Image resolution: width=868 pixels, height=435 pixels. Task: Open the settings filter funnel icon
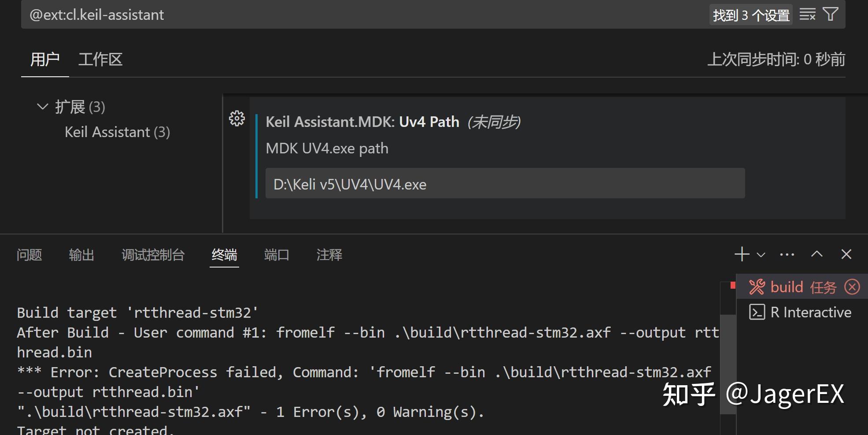pyautogui.click(x=831, y=15)
